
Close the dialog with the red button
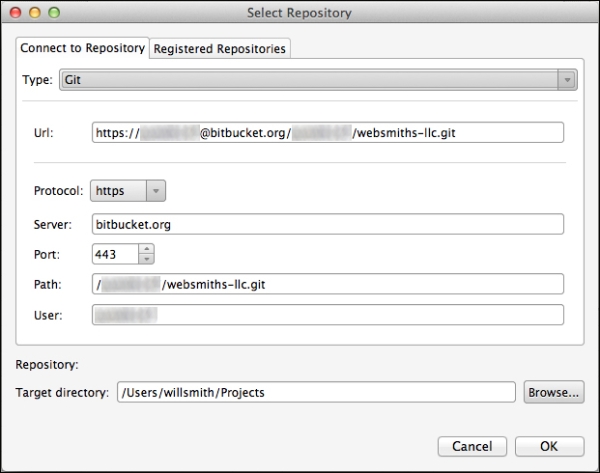coord(16,13)
